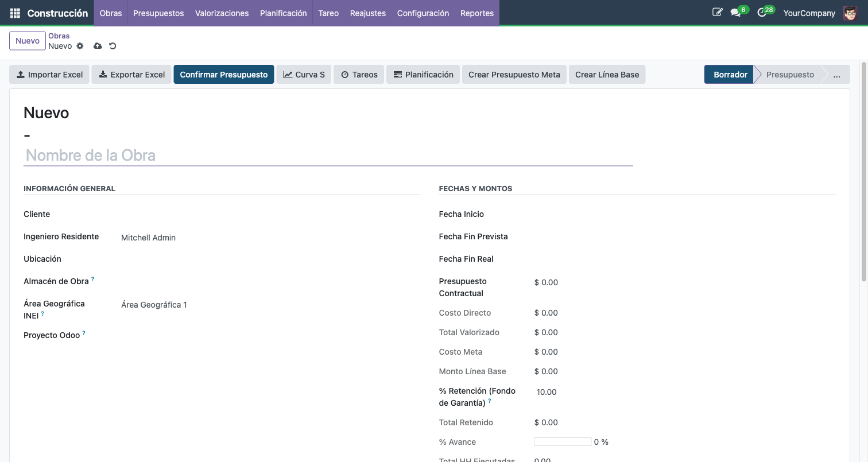
Task: Open the chat messages icon
Action: click(x=735, y=13)
